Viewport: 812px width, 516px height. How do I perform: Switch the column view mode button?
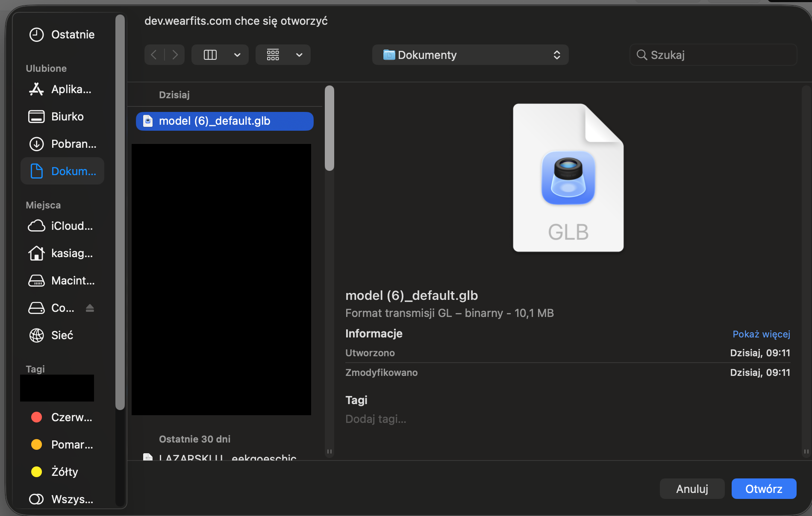210,55
